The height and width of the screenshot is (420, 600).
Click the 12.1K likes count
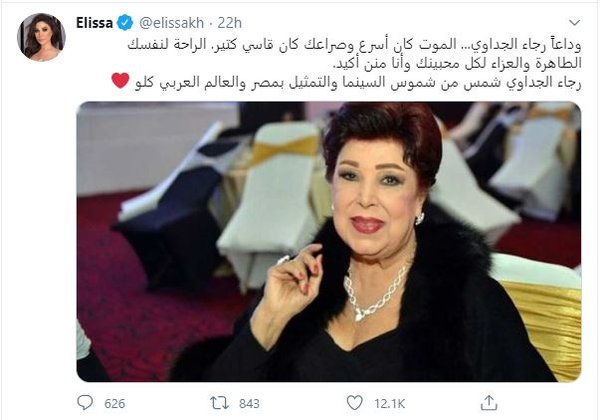click(390, 404)
